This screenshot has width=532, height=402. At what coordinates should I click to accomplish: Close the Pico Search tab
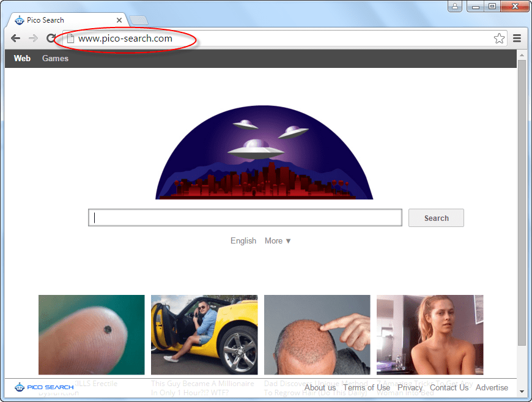pos(119,20)
